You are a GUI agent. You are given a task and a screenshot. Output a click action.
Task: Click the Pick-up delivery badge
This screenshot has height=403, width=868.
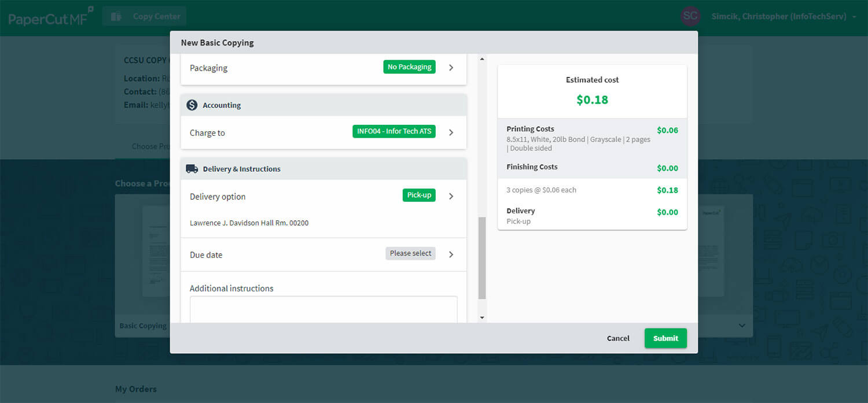(x=419, y=195)
